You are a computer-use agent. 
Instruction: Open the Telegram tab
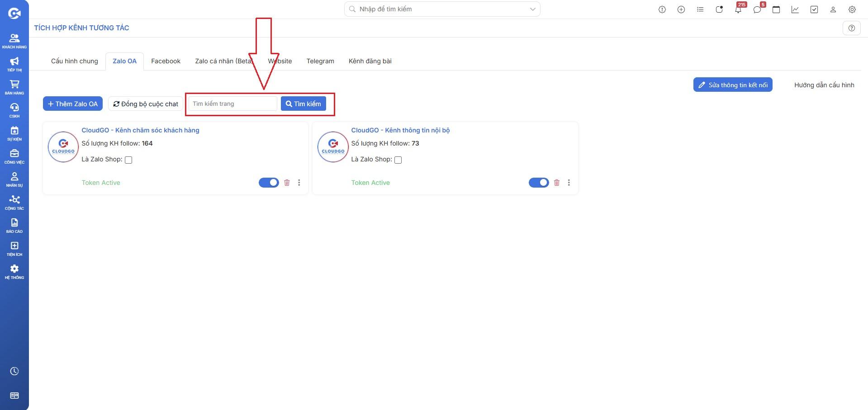coord(320,61)
